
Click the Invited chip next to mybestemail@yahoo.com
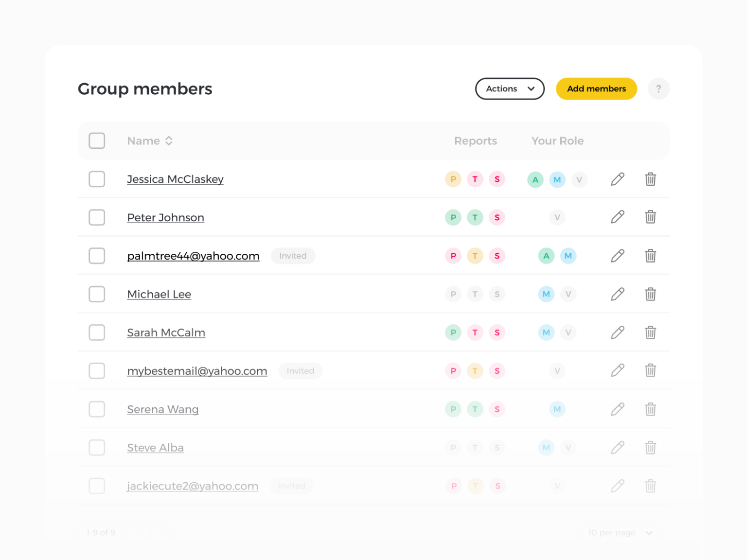[x=301, y=370]
